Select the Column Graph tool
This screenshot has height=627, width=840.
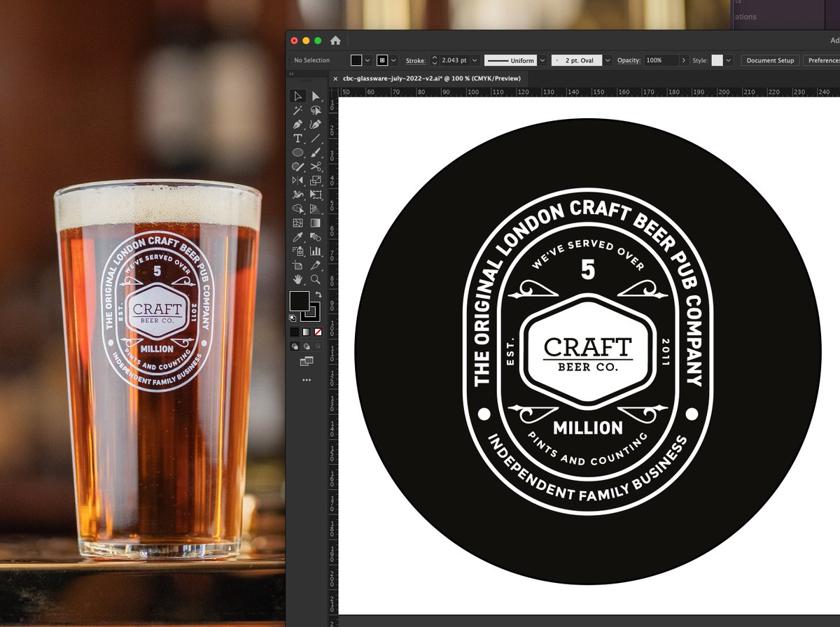click(316, 251)
